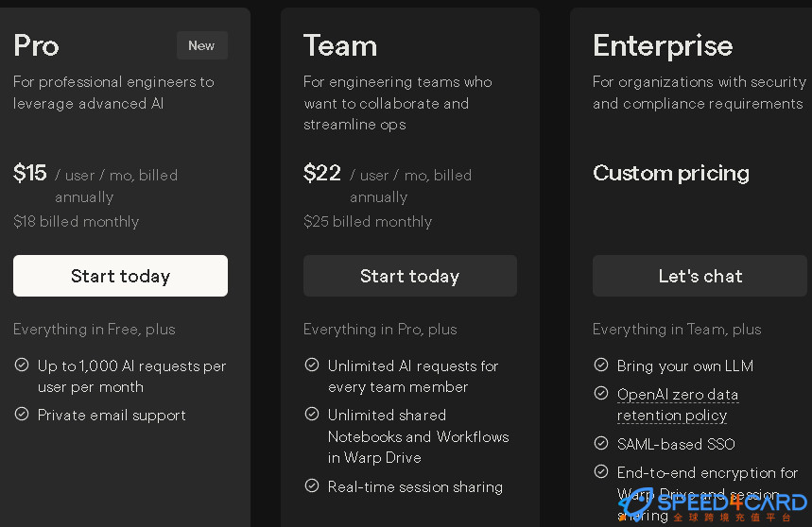Click checkmark beside OpenAI zero data retention
Viewport: 812px width, 527px height.
coord(601,394)
